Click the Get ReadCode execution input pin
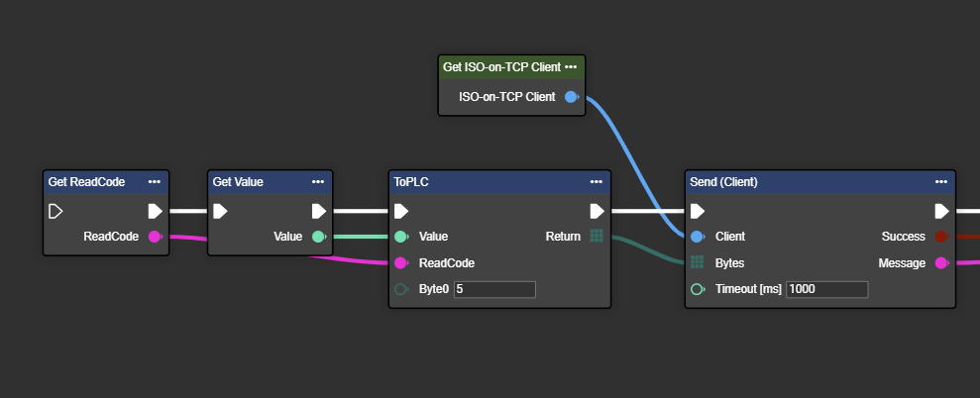The image size is (980, 398). (56, 211)
